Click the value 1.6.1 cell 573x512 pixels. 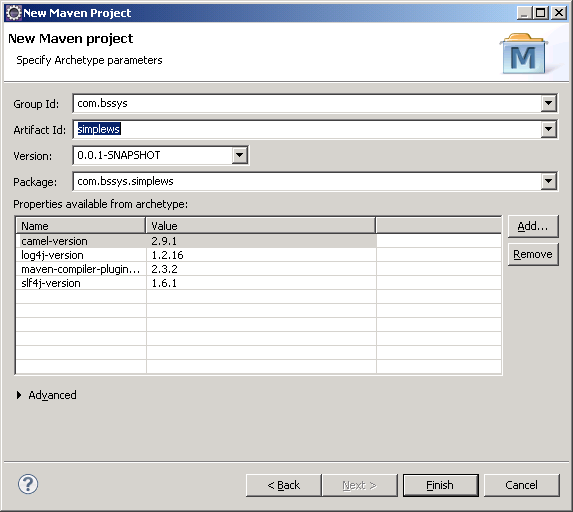tap(261, 283)
